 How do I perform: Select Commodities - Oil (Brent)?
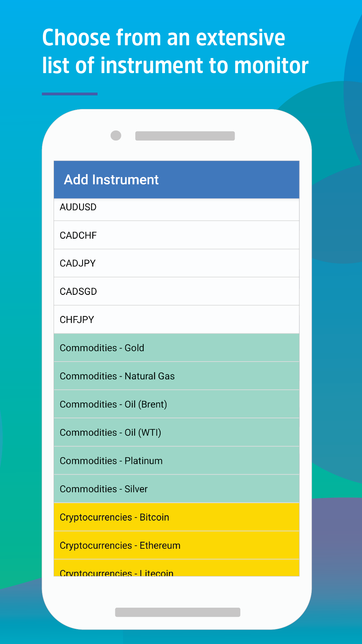click(x=176, y=404)
